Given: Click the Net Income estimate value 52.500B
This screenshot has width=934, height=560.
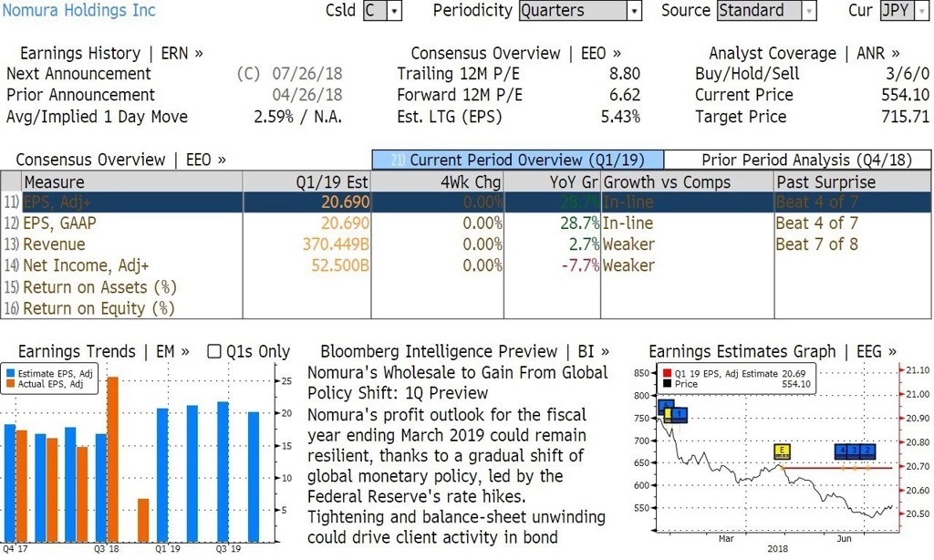Looking at the screenshot, I should 340,265.
